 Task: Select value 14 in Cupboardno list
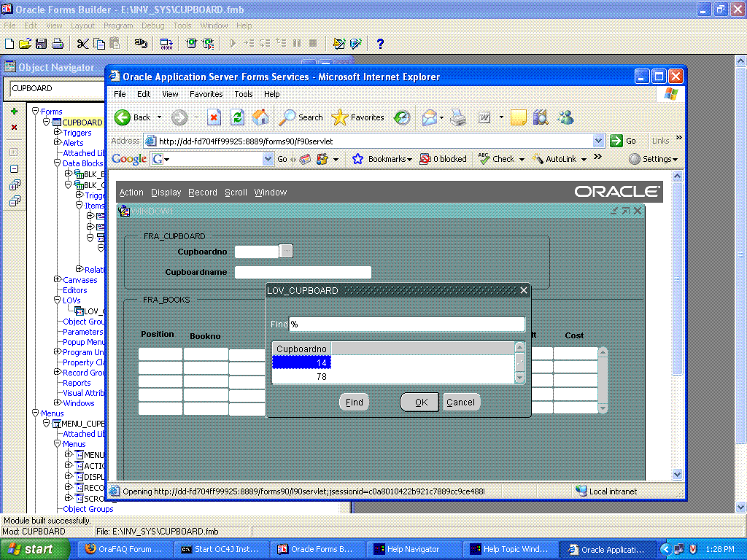[301, 362]
